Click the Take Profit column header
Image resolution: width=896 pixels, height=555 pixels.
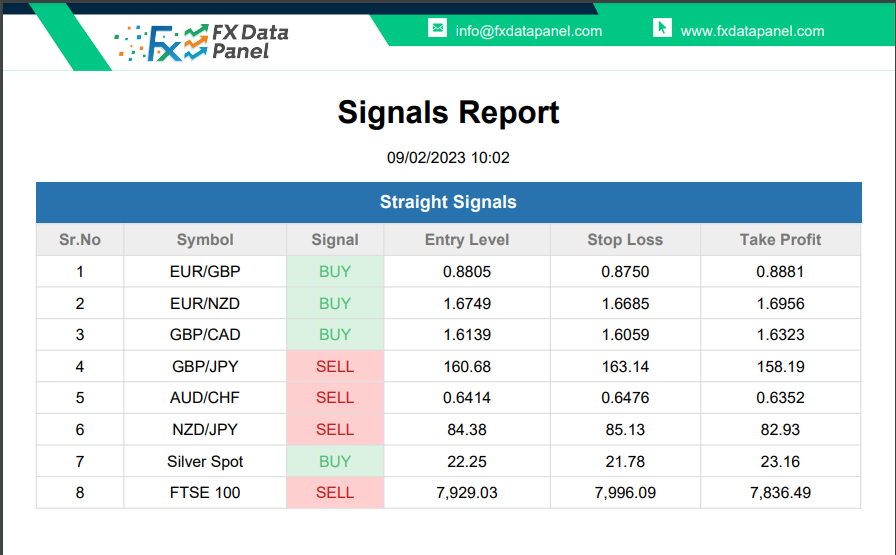pos(781,239)
